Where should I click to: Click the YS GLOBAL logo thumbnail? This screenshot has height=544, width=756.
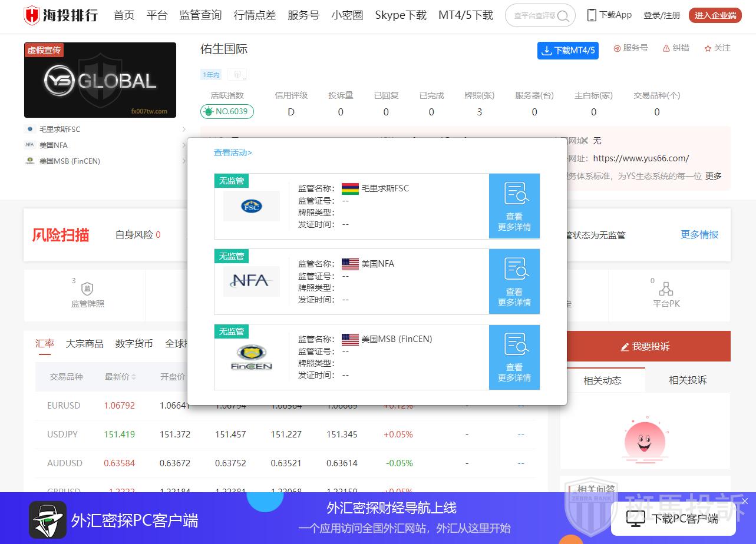(100, 80)
